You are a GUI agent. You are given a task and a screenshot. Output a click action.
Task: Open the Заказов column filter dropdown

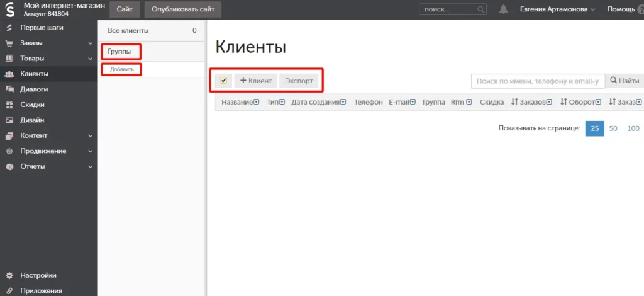pyautogui.click(x=548, y=102)
